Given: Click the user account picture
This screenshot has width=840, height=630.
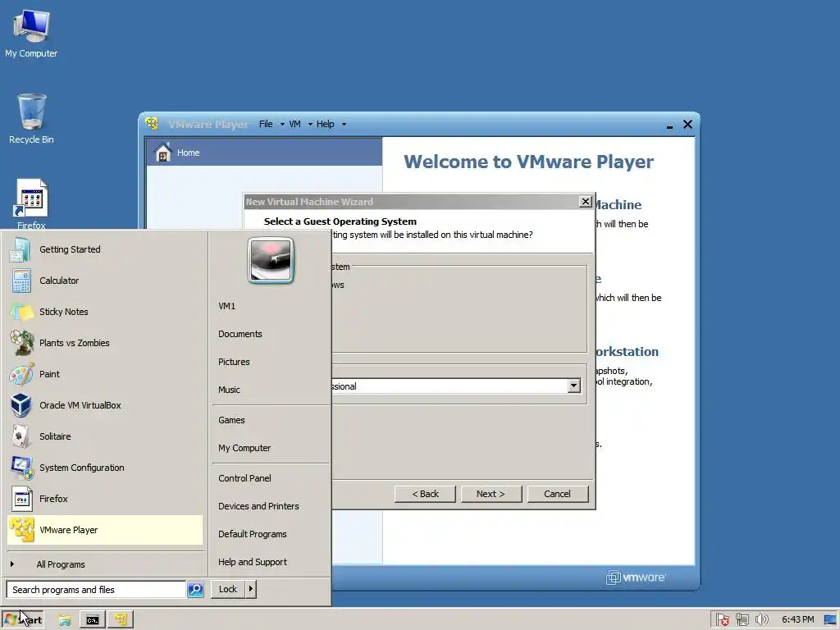Looking at the screenshot, I should (271, 260).
